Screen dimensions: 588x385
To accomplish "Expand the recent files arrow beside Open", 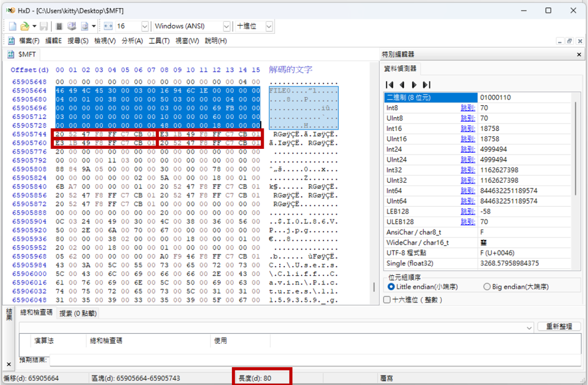I will coord(34,26).
